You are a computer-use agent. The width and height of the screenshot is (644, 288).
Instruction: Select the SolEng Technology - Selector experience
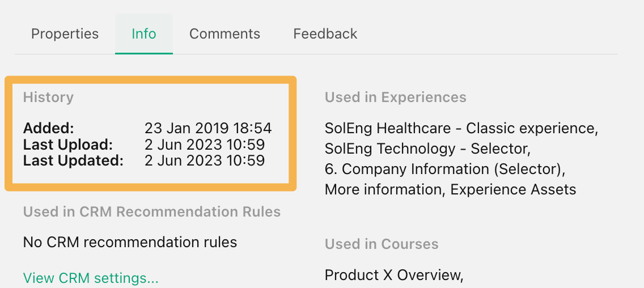[x=427, y=149]
